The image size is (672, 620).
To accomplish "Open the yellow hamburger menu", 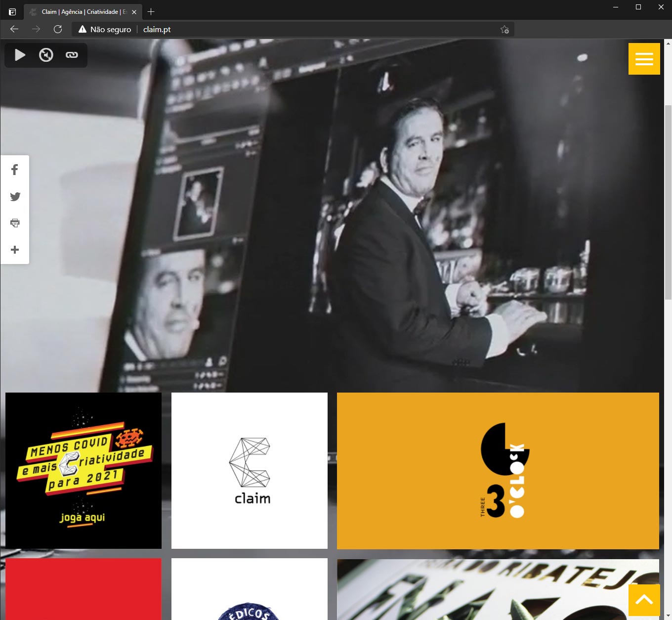I will pyautogui.click(x=644, y=59).
